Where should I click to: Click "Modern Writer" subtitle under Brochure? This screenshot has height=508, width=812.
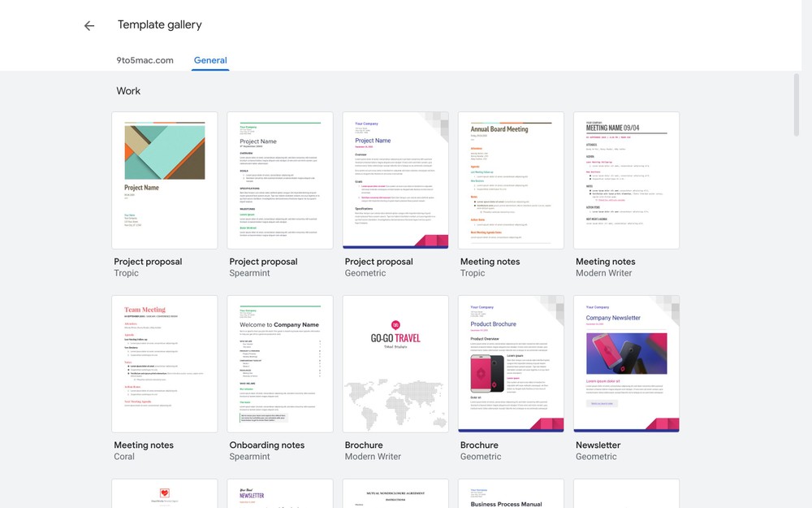click(x=373, y=456)
